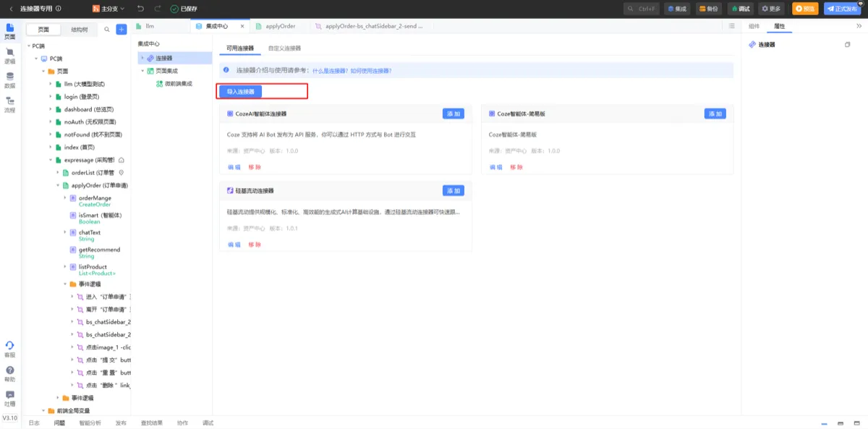Switch to the 属性 panel tab

tap(779, 26)
